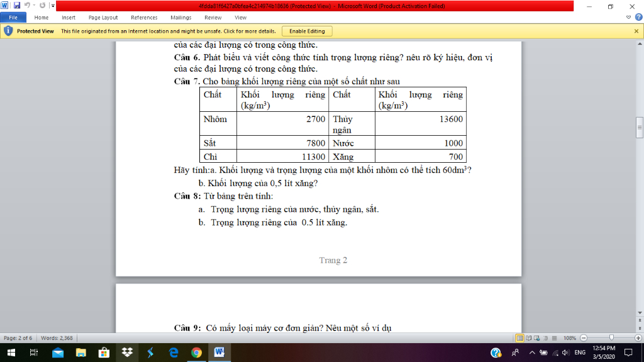This screenshot has height=362, width=644.
Task: Click the Previous Page browse button
Action: tap(640, 320)
